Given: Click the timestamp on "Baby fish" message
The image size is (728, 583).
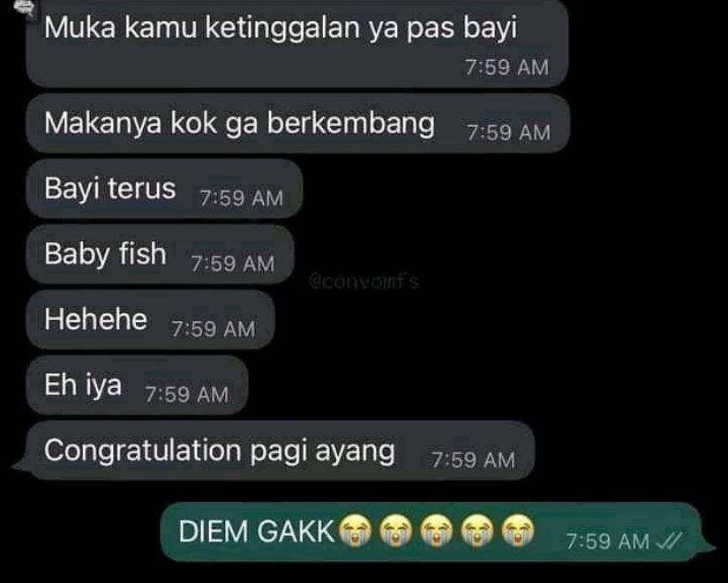Looking at the screenshot, I should [x=233, y=264].
